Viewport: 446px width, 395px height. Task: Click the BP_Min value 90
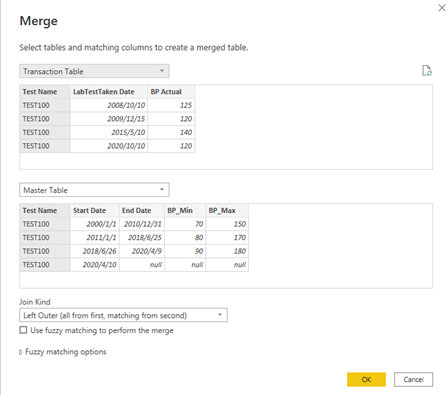pos(185,251)
